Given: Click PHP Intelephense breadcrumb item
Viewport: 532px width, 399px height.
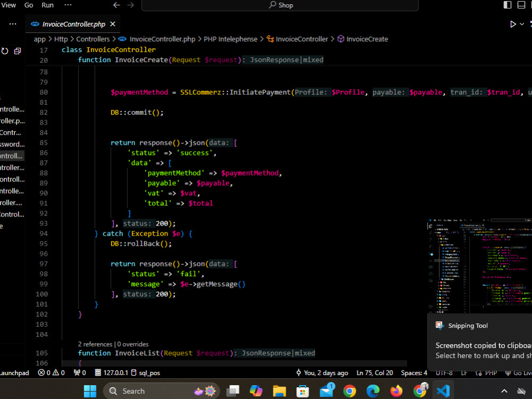Looking at the screenshot, I should pos(230,39).
